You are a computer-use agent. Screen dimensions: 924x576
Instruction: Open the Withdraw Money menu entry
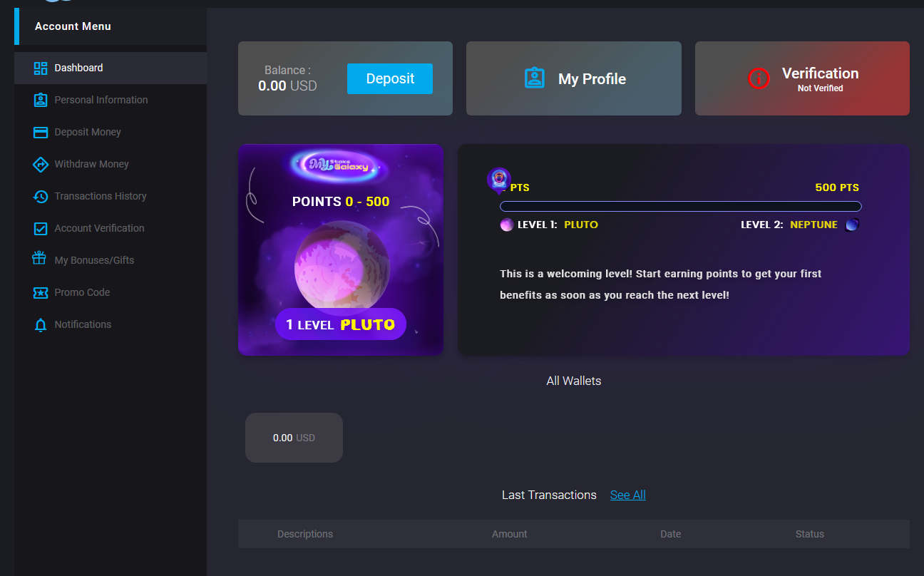click(x=111, y=164)
